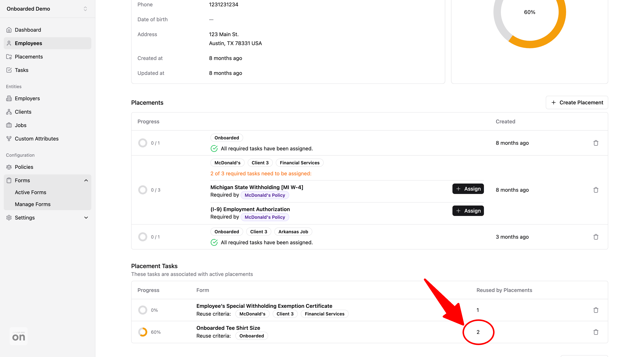Click the Employers building icon
The width and height of the screenshot is (644, 357).
(9, 99)
